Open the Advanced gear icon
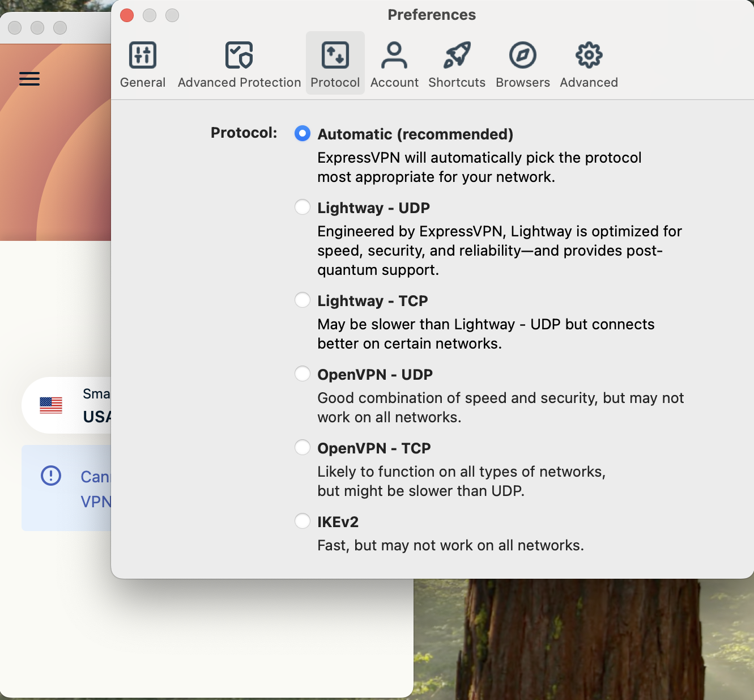The height and width of the screenshot is (700, 754). (589, 56)
